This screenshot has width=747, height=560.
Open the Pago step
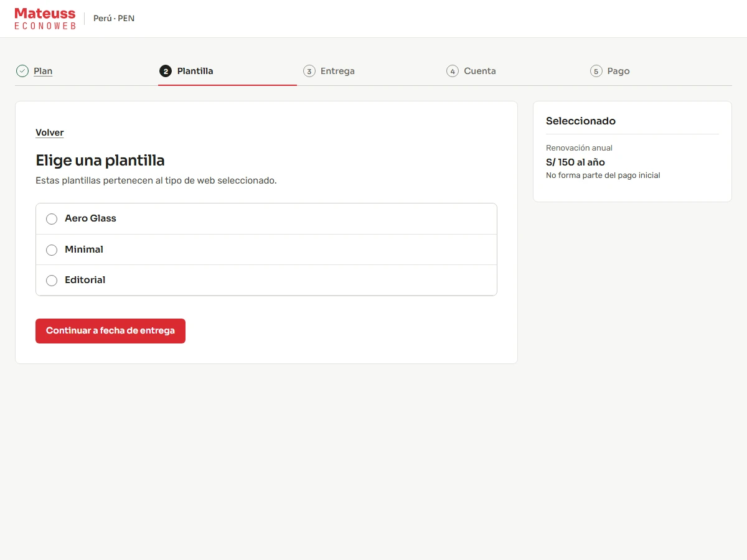pyautogui.click(x=619, y=71)
